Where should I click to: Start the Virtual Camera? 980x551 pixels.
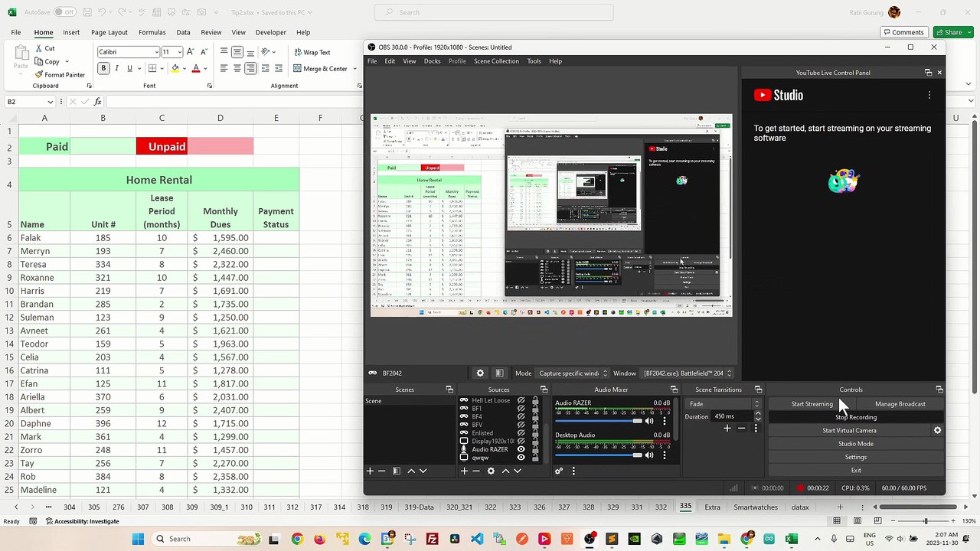pyautogui.click(x=849, y=430)
